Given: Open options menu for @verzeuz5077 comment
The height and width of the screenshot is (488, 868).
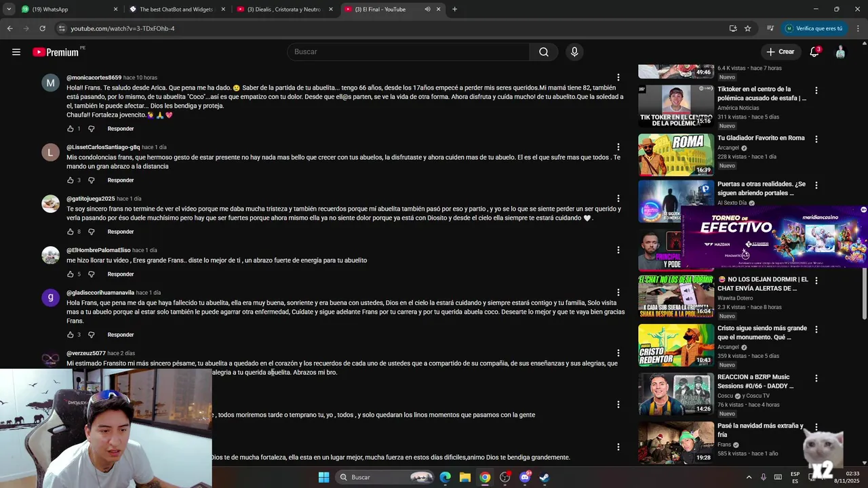Looking at the screenshot, I should (618, 353).
